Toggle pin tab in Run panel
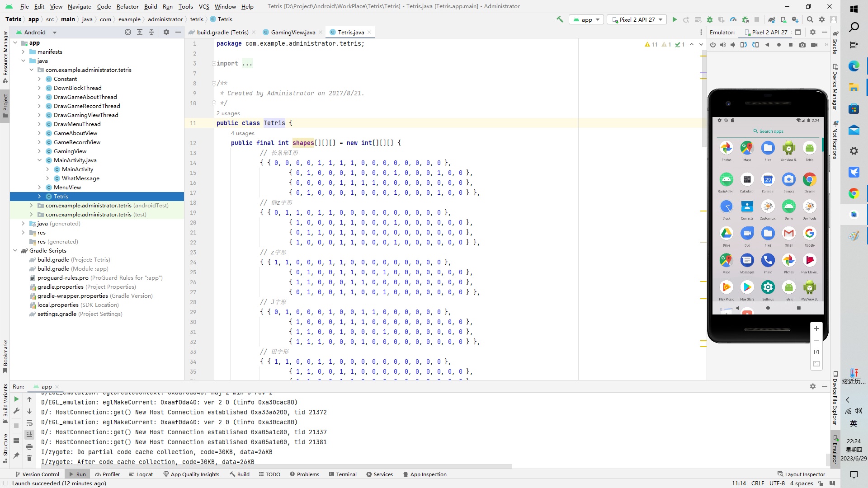The image size is (868, 488). [x=16, y=455]
